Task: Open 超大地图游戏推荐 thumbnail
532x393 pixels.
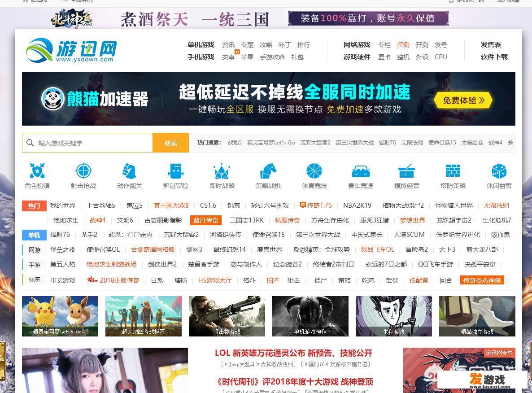Action: pyautogui.click(x=144, y=316)
